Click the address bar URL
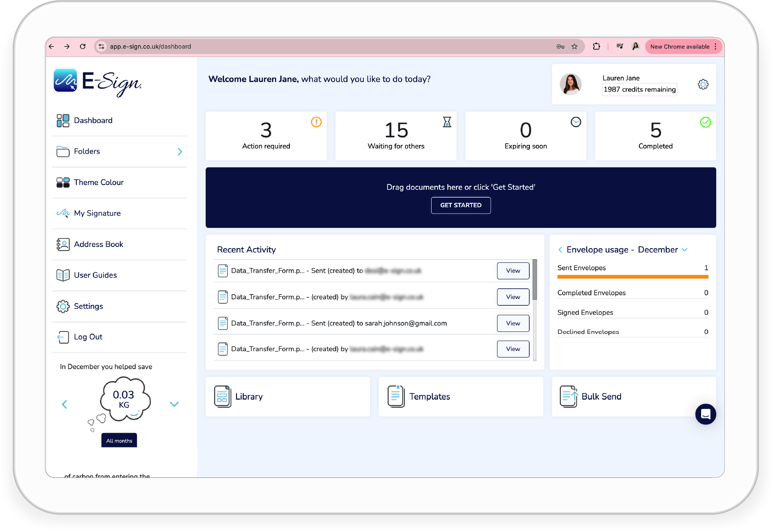Viewport: 773px width, 532px height. tap(150, 46)
